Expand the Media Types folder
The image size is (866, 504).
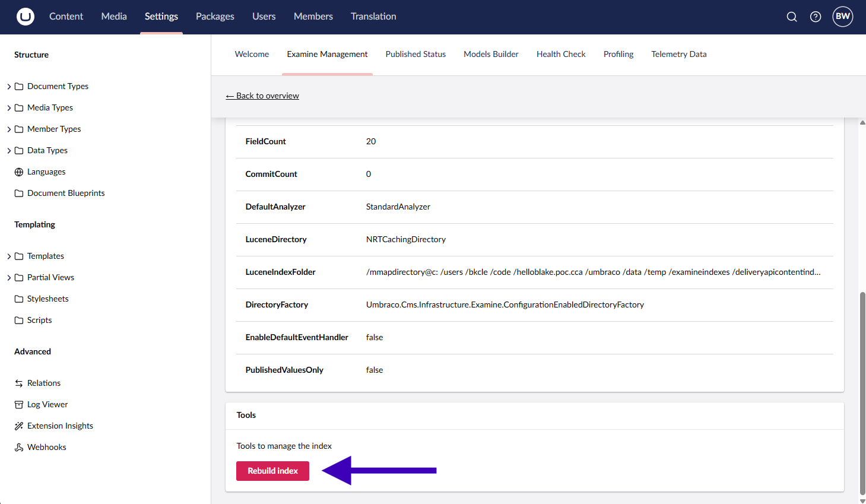pos(9,108)
